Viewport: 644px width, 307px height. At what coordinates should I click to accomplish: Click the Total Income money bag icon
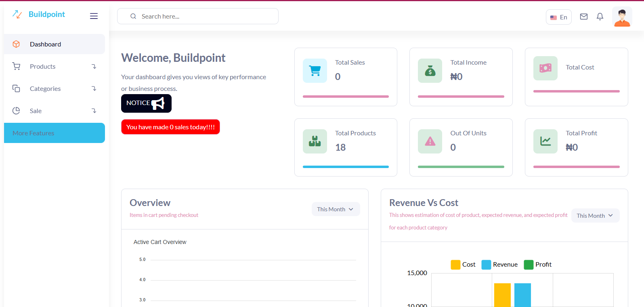(x=430, y=71)
